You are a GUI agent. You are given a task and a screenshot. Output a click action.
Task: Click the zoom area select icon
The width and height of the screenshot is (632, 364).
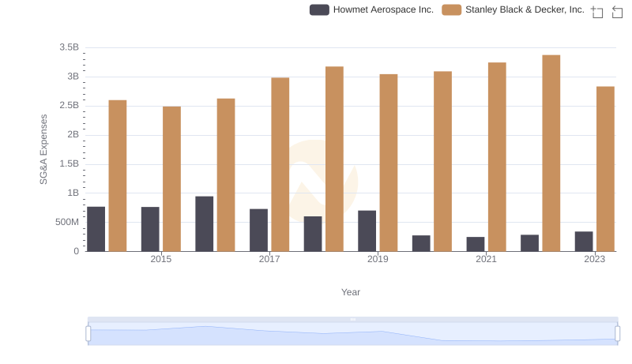597,12
